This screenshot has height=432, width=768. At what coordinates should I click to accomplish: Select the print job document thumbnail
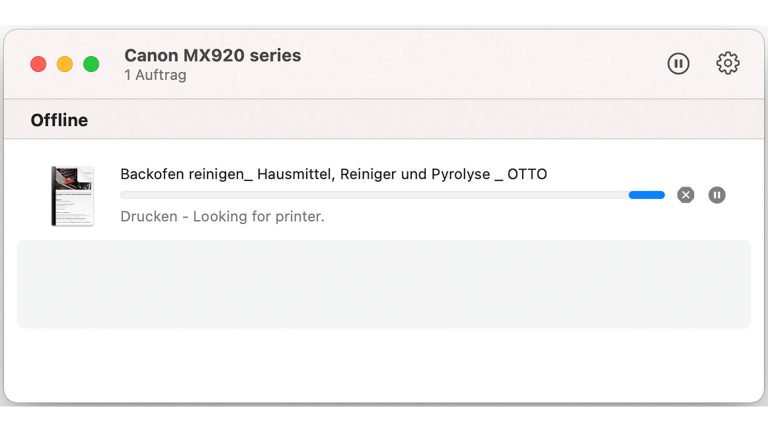[x=72, y=196]
